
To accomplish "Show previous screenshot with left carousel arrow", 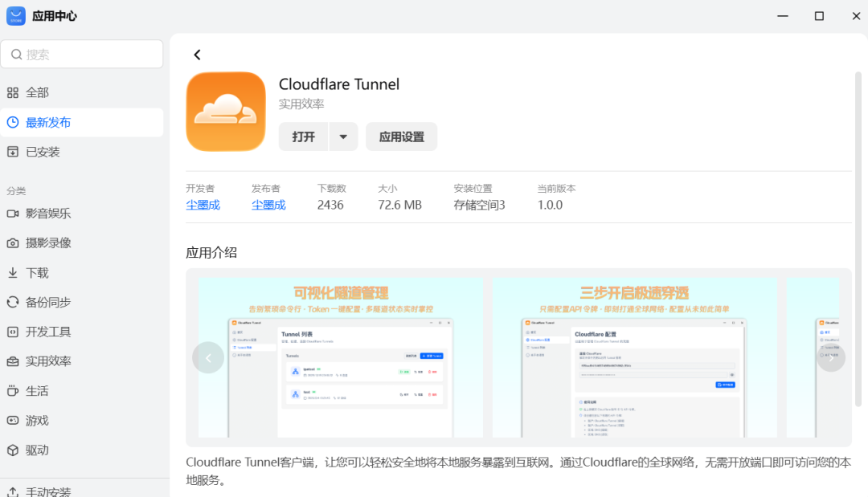I will pos(208,358).
